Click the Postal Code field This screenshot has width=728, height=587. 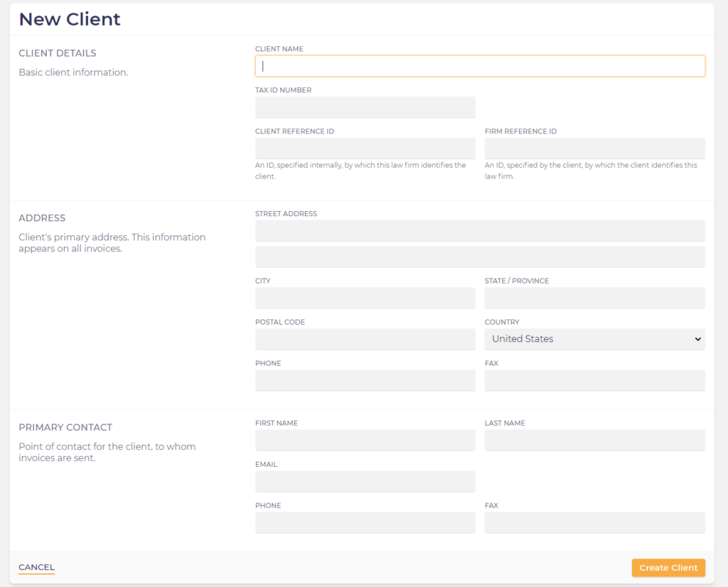click(365, 339)
